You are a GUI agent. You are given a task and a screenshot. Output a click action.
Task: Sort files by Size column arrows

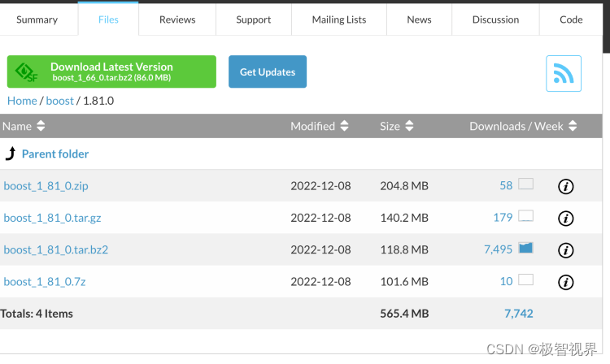pyautogui.click(x=409, y=126)
